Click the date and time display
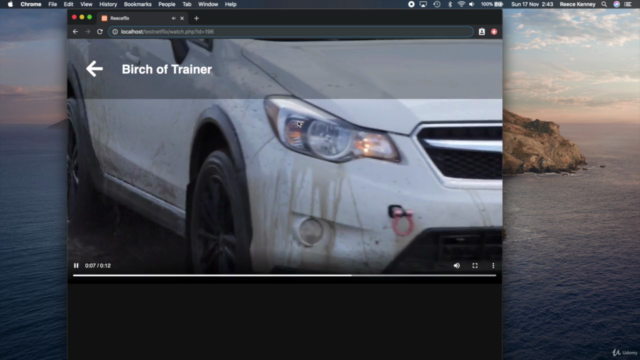640x360 pixels. (x=532, y=4)
